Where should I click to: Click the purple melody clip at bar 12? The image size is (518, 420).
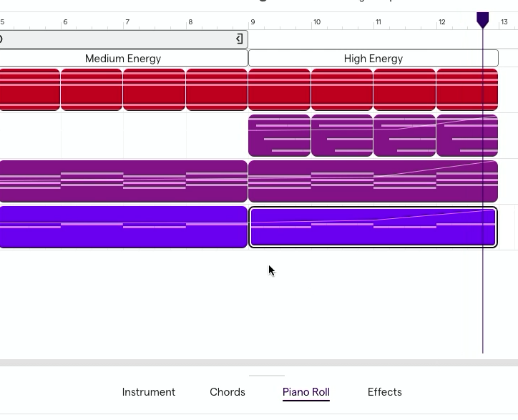pyautogui.click(x=467, y=135)
